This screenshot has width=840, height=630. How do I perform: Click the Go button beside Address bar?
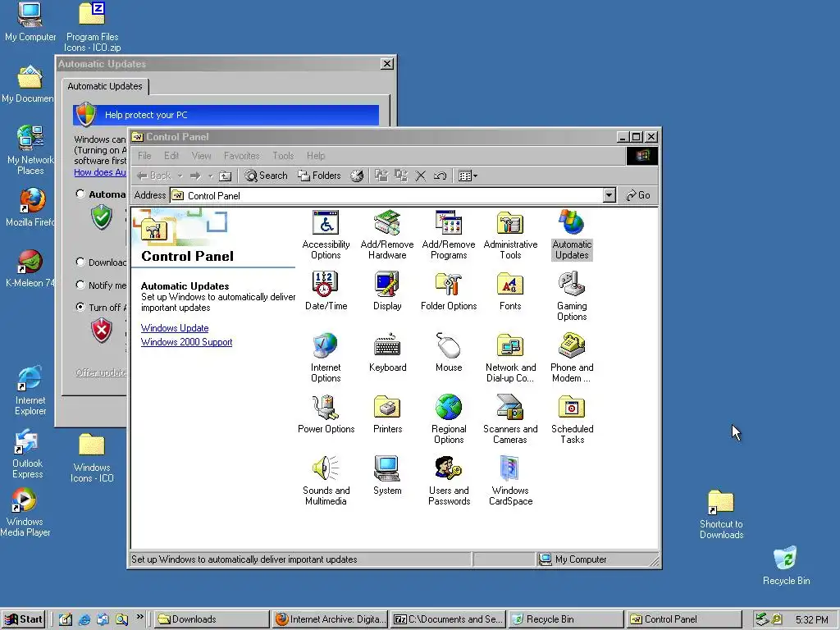click(638, 195)
